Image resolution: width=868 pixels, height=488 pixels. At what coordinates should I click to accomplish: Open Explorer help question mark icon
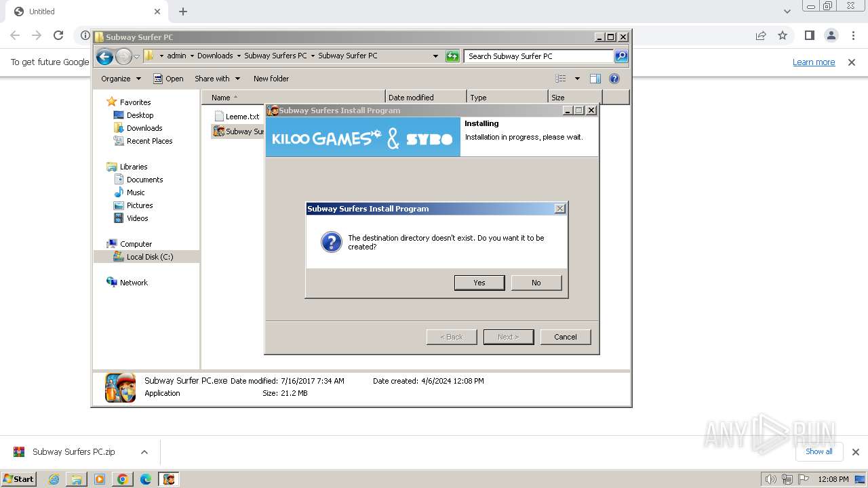(614, 79)
